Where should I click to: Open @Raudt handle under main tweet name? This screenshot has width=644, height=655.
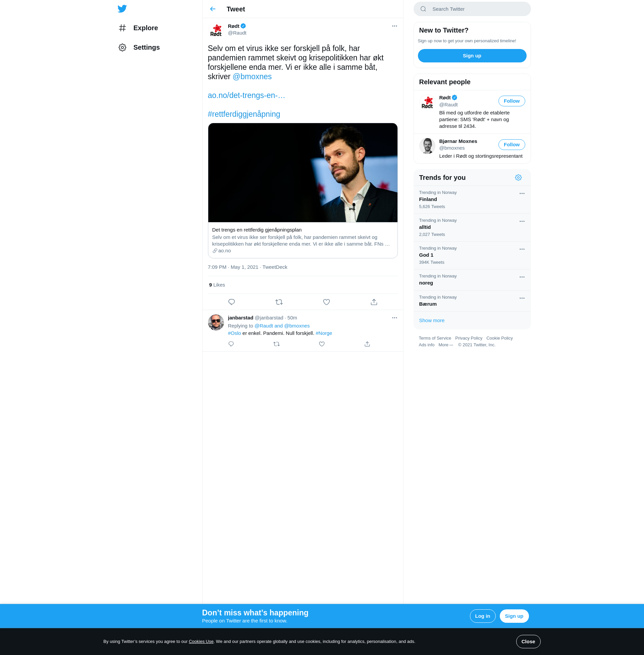click(x=237, y=33)
